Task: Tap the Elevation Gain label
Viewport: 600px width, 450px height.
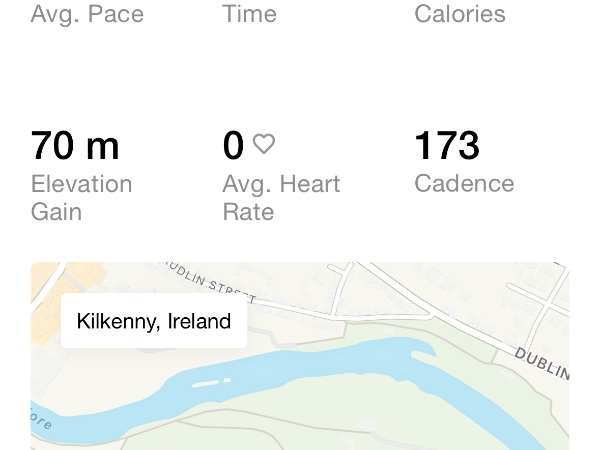Action: click(81, 197)
